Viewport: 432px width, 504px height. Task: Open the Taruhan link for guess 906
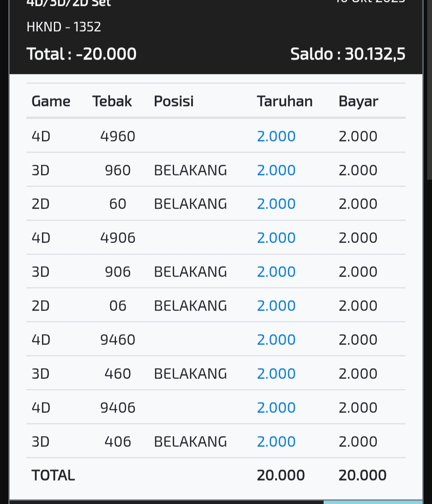tap(276, 272)
